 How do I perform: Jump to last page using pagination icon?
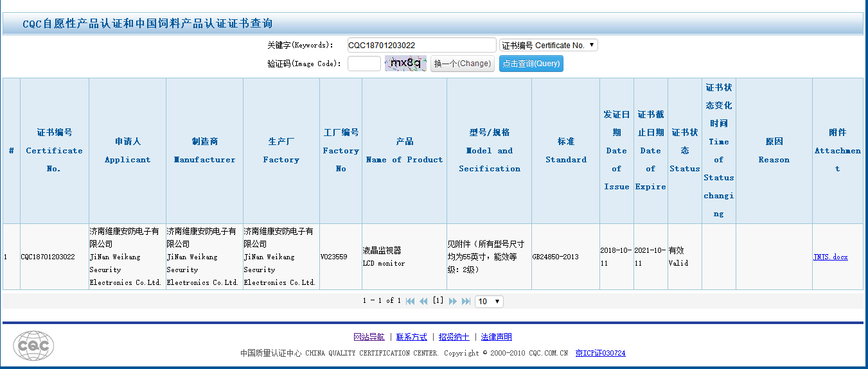466,301
